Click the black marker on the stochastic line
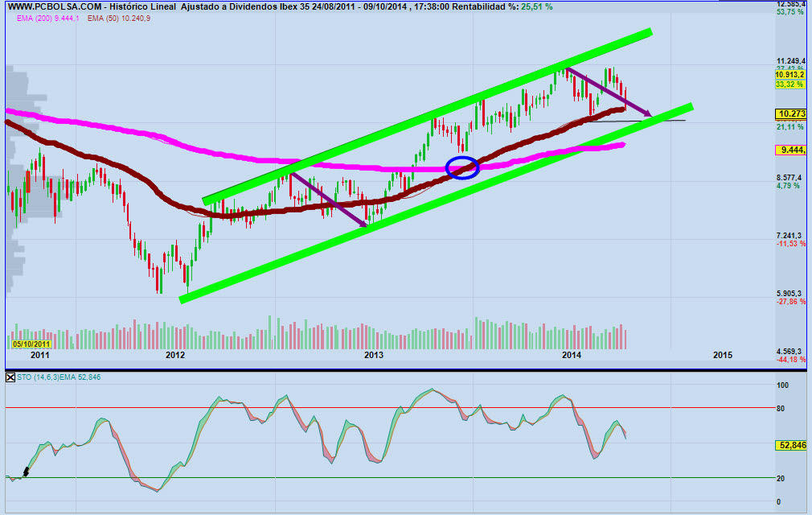Screen dimensions: 812x515 25,472
